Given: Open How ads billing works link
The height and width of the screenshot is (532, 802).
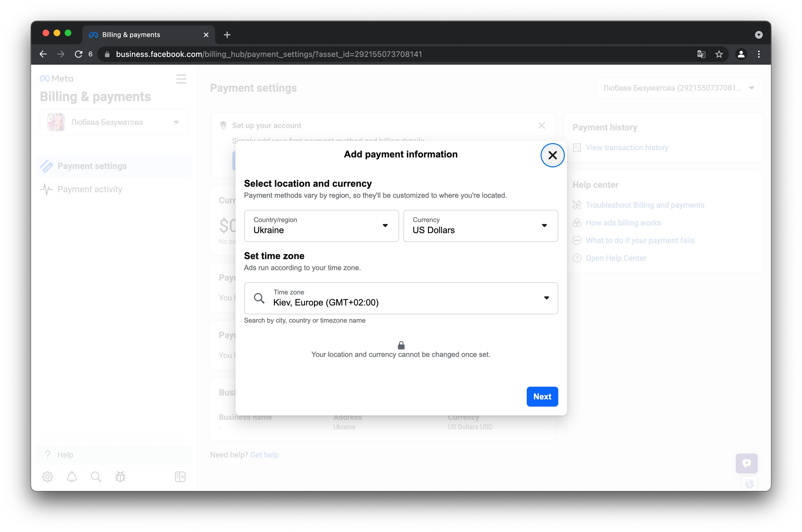Looking at the screenshot, I should click(x=623, y=223).
